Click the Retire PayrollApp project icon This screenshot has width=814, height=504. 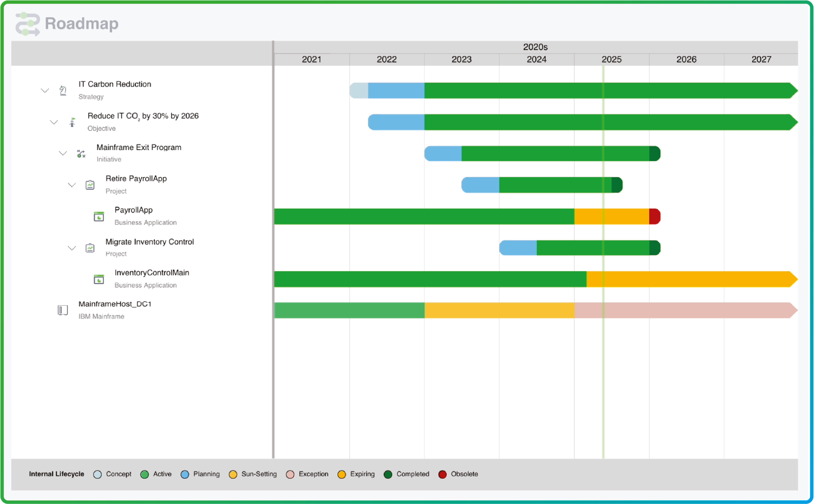90,185
